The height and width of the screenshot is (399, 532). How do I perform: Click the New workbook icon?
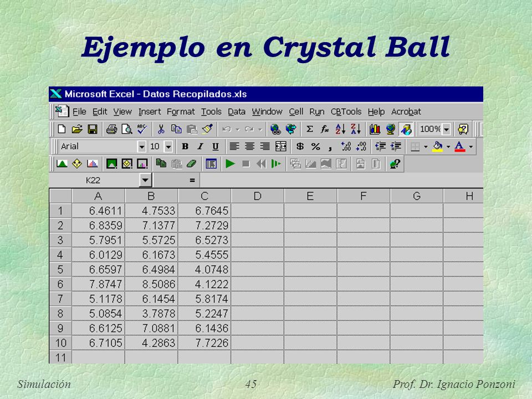(x=62, y=129)
